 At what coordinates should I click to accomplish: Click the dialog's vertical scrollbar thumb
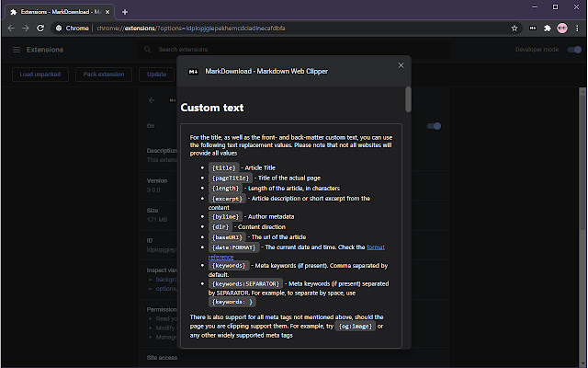[x=408, y=98]
